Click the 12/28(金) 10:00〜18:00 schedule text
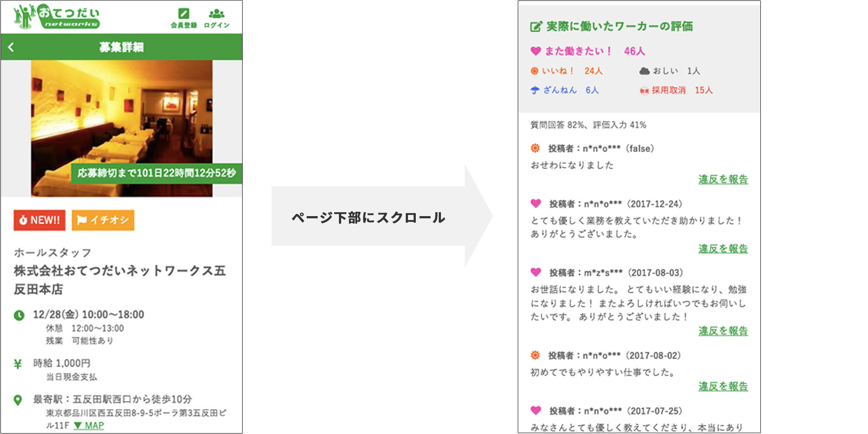This screenshot has width=868, height=434. click(89, 315)
